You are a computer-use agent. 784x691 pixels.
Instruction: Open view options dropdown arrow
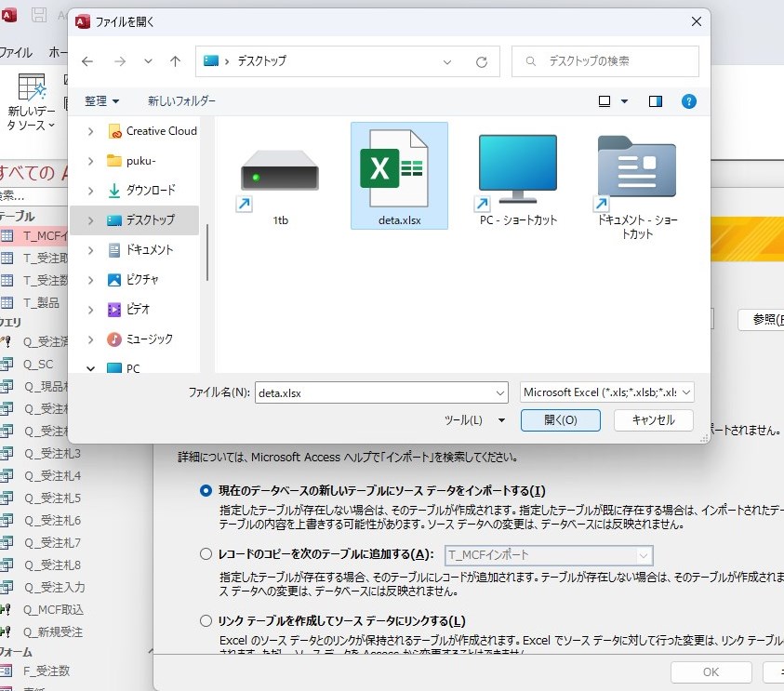pos(624,101)
